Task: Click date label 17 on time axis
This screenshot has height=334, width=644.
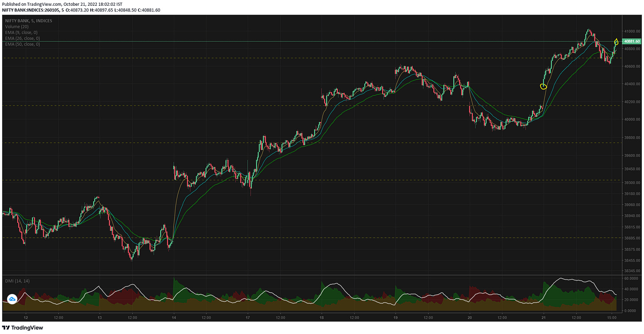Action: 248,318
